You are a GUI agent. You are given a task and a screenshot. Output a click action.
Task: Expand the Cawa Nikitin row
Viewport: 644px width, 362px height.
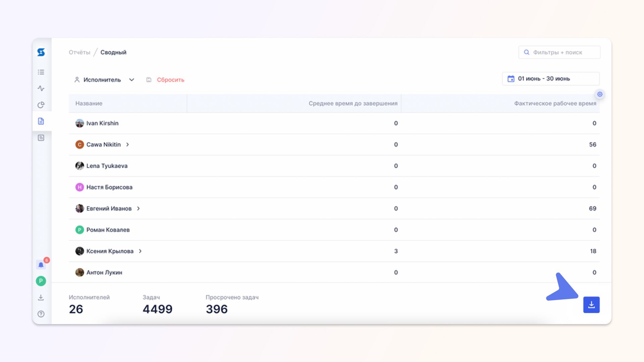coord(127,144)
